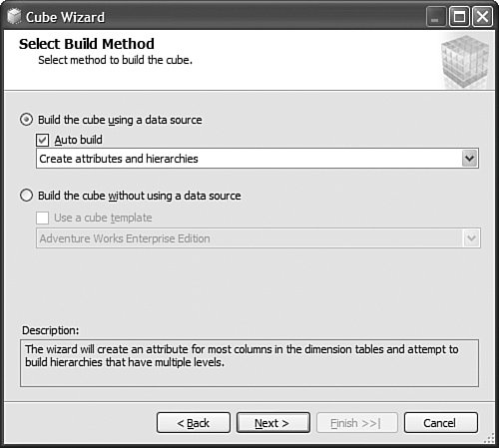Click the Cube Wizard title bar icon
This screenshot has width=499, height=448.
click(x=14, y=17)
